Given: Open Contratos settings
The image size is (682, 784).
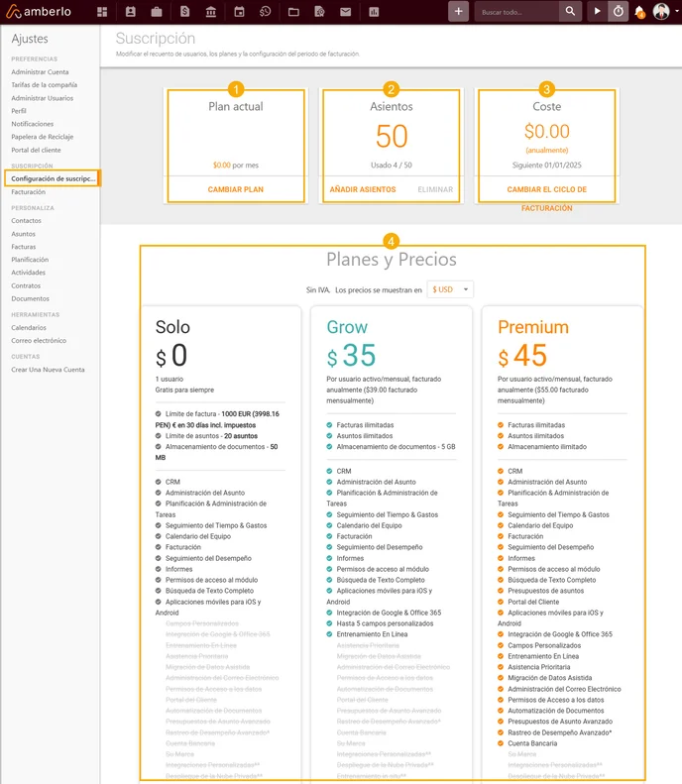Looking at the screenshot, I should tap(26, 286).
